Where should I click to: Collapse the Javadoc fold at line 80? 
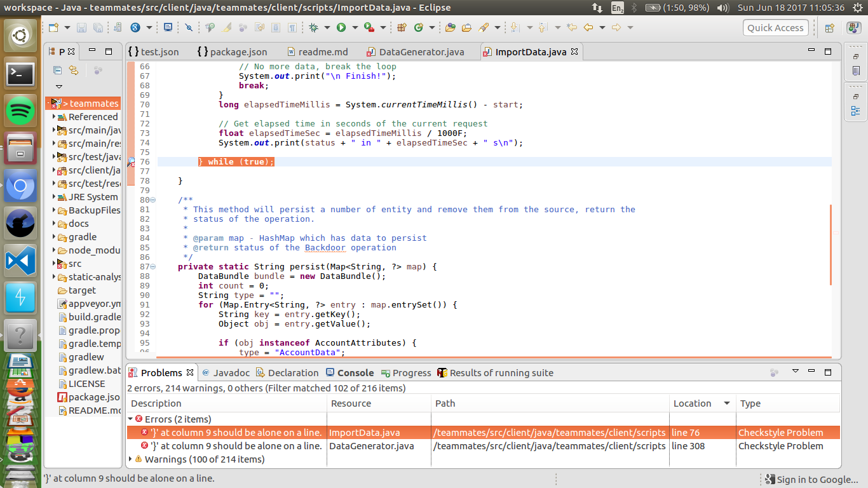(x=153, y=200)
